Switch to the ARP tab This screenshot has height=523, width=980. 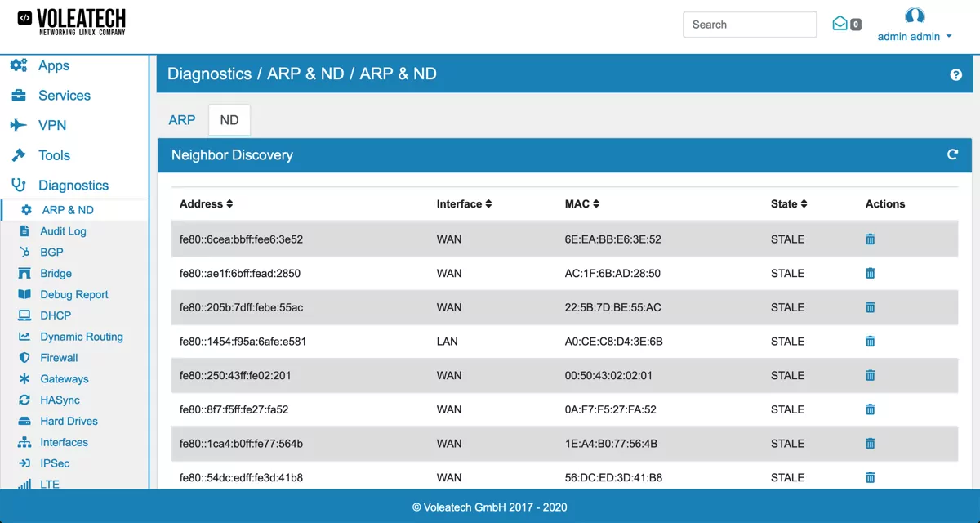click(181, 120)
